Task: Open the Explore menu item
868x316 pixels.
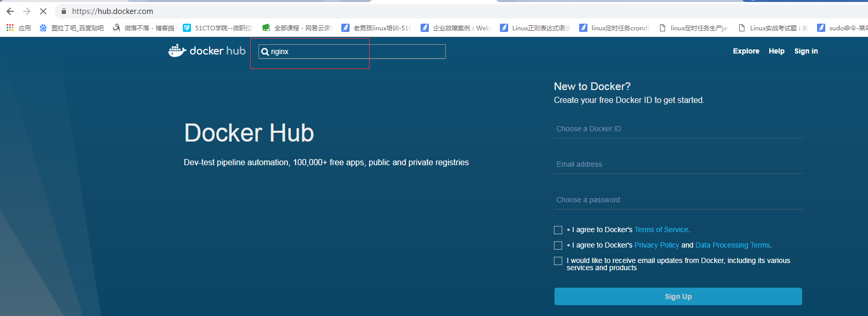Action: click(x=746, y=51)
